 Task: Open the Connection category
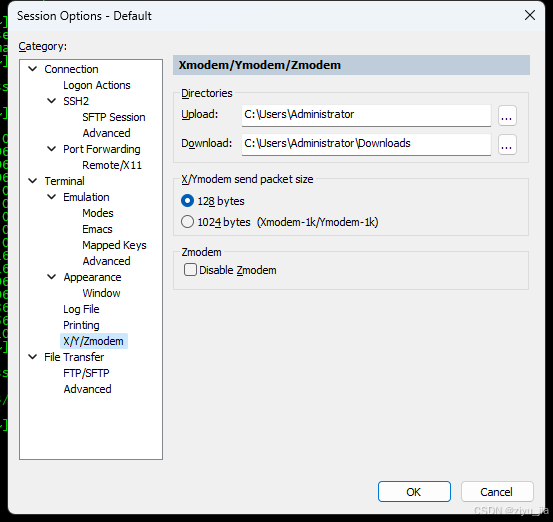coord(71,69)
